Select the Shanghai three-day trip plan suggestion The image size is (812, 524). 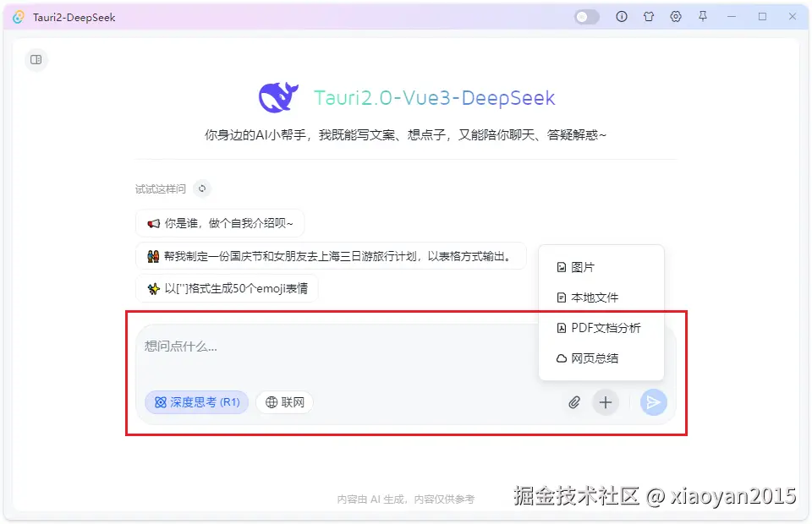click(331, 256)
